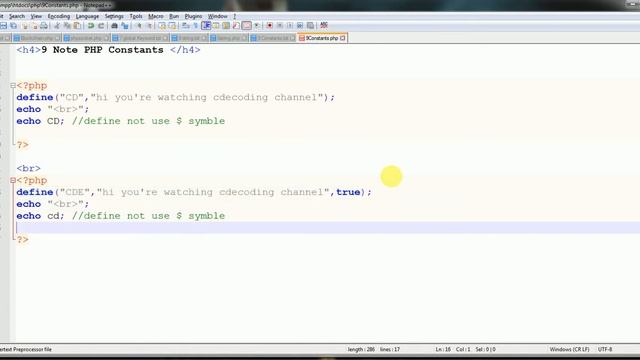
Task: Redo the last edit via the toolbar
Action: [101, 26]
